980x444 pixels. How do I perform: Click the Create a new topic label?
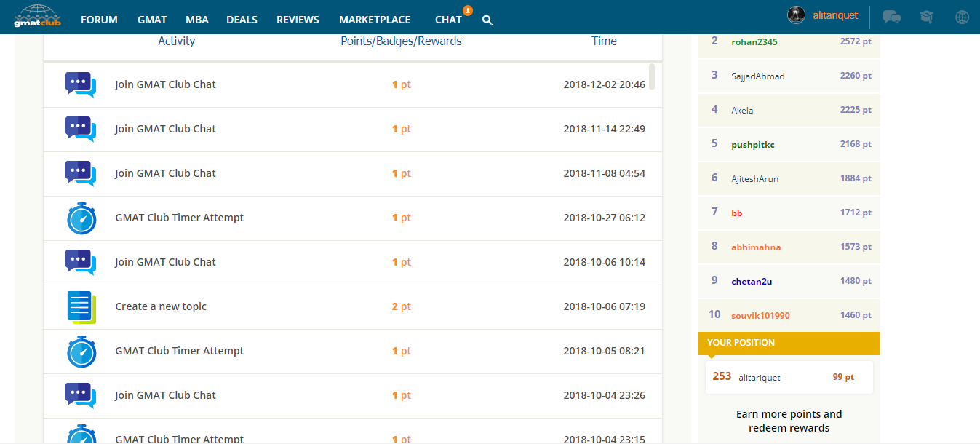[x=161, y=306]
